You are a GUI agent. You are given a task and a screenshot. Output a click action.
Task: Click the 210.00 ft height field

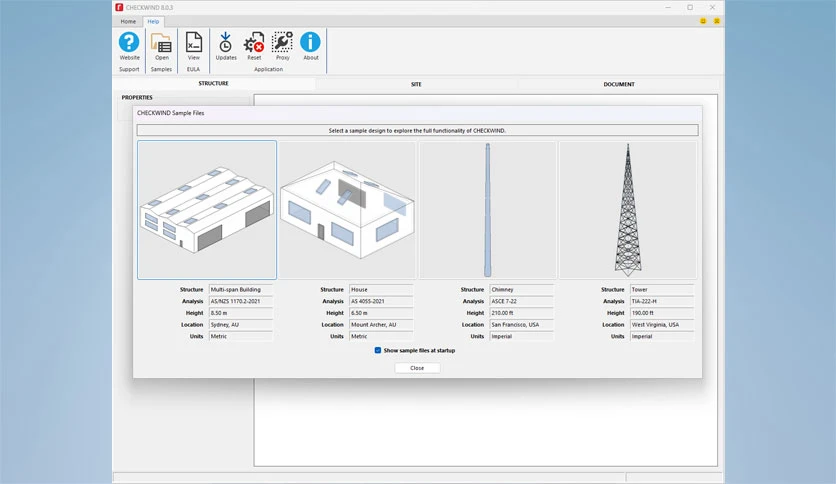click(521, 313)
